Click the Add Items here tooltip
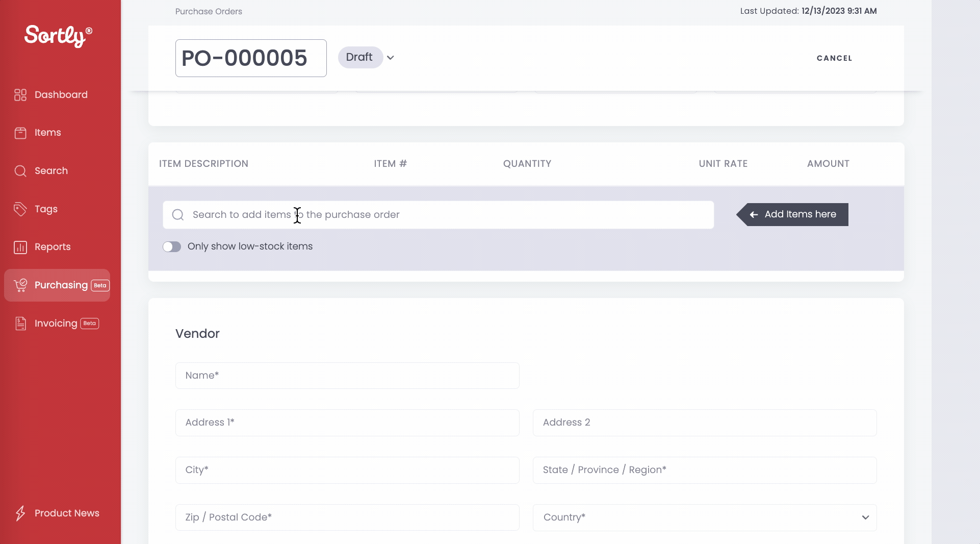 (792, 214)
